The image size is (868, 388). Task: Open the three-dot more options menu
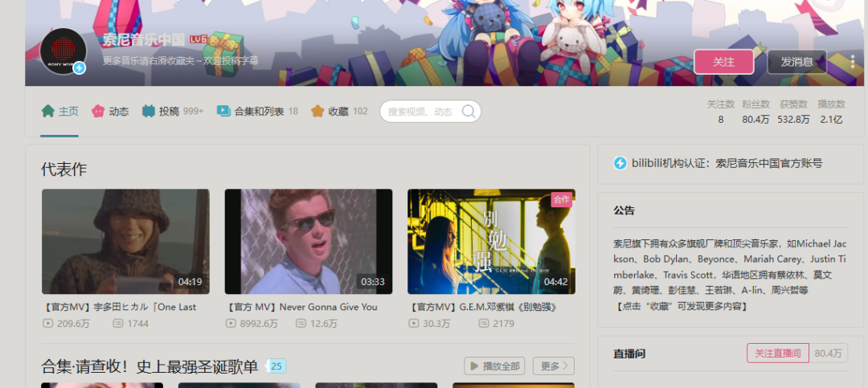[x=853, y=61]
